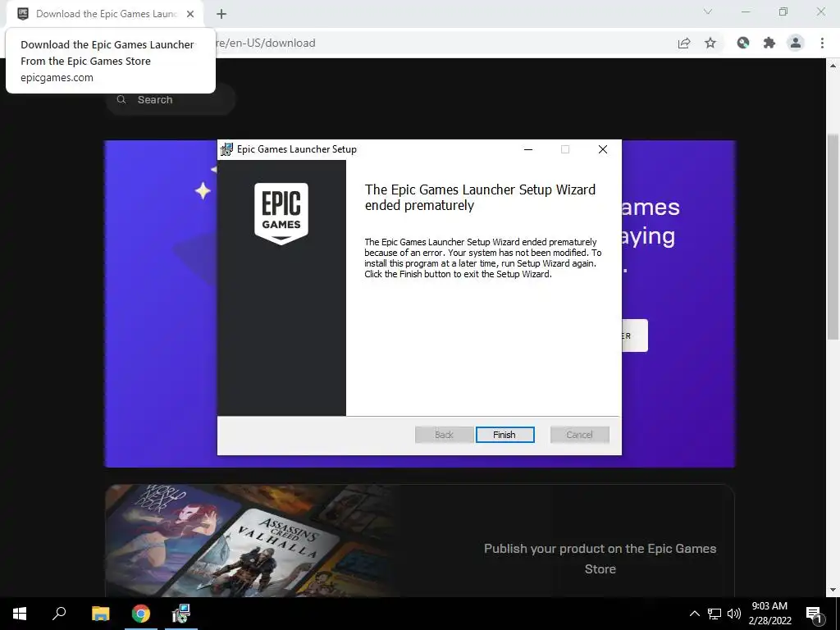This screenshot has width=840, height=630.
Task: Close the Epic Games browser tab
Action: (x=190, y=14)
